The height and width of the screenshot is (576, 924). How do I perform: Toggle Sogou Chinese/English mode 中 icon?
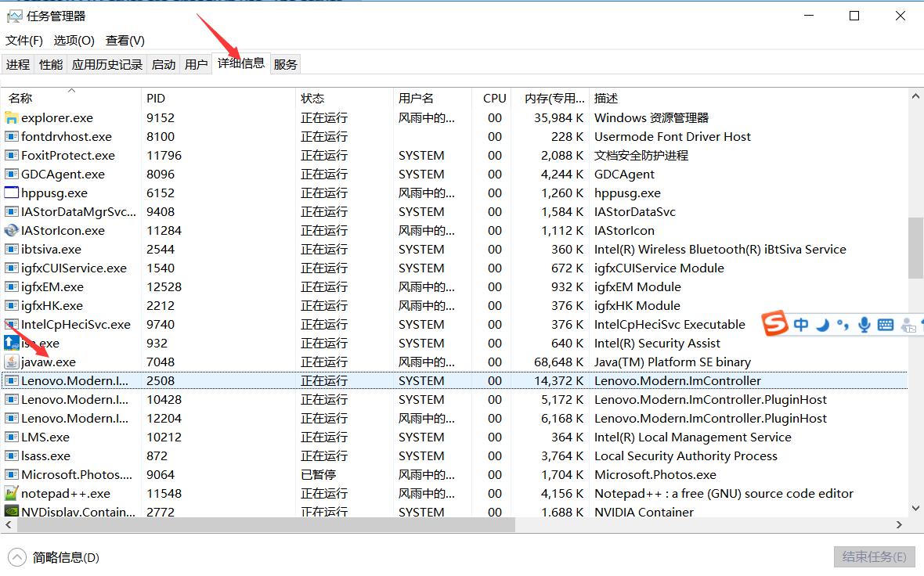pos(801,325)
